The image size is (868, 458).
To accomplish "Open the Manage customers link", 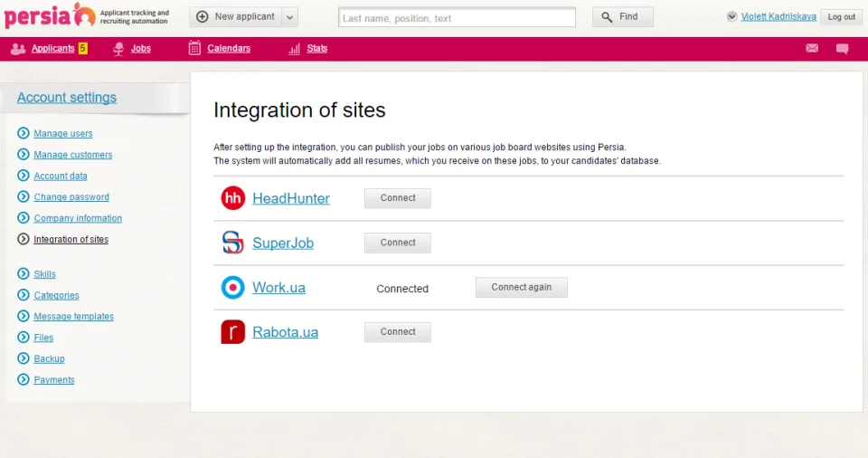I will point(73,155).
